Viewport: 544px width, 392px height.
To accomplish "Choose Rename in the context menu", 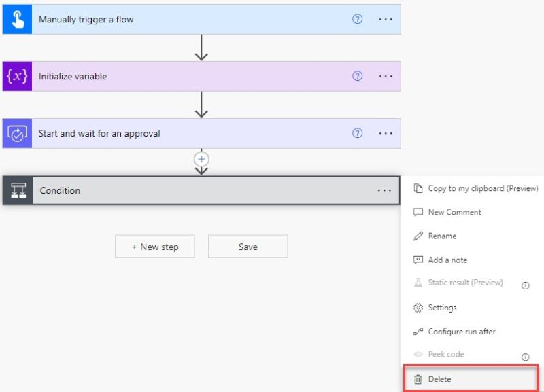I will [443, 236].
